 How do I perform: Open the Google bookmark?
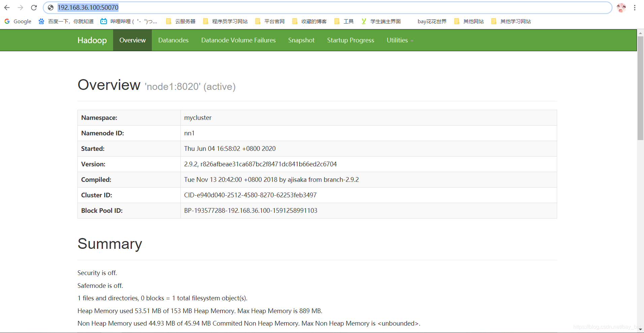[18, 21]
